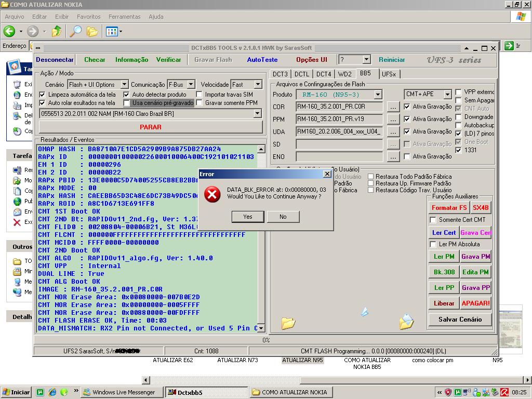532x399 pixels.
Task: Enable VPP externo checkbox
Action: click(458, 92)
